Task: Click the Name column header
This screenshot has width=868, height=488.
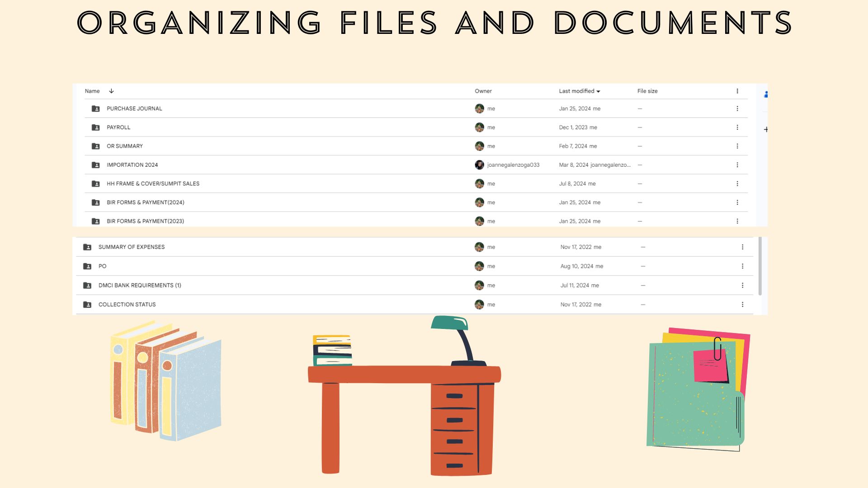Action: click(x=92, y=91)
